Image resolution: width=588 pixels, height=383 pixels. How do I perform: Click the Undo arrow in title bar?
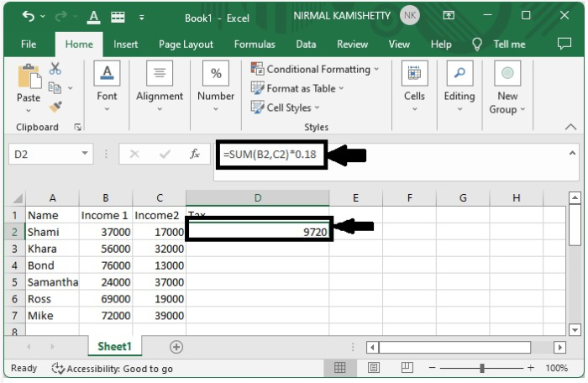[29, 16]
